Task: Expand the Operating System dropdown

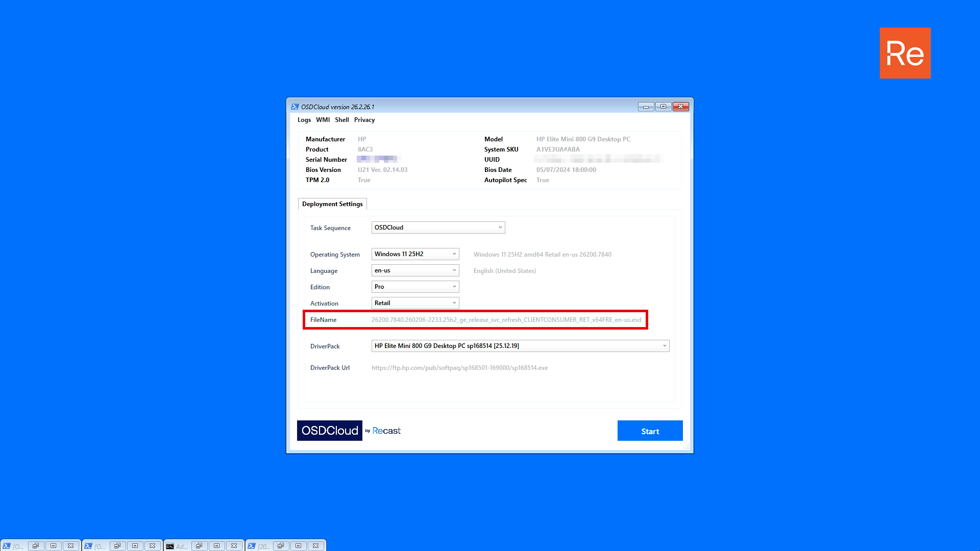Action: point(415,254)
